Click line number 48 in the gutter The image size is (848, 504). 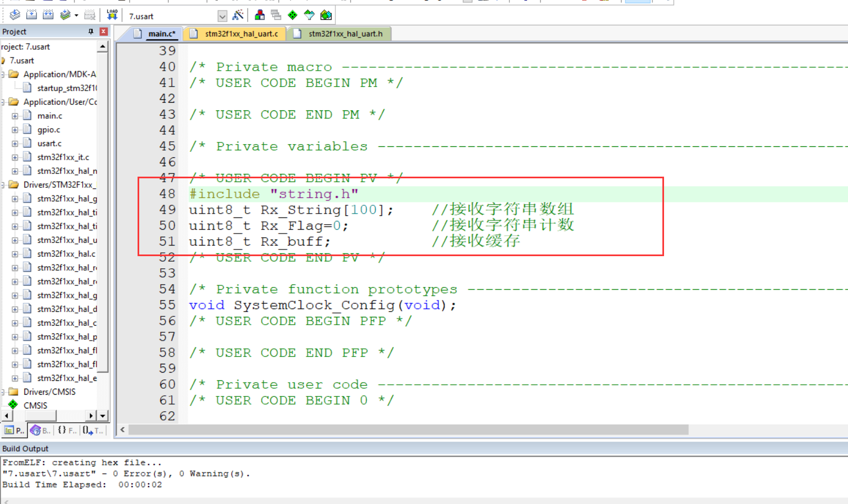click(x=167, y=194)
